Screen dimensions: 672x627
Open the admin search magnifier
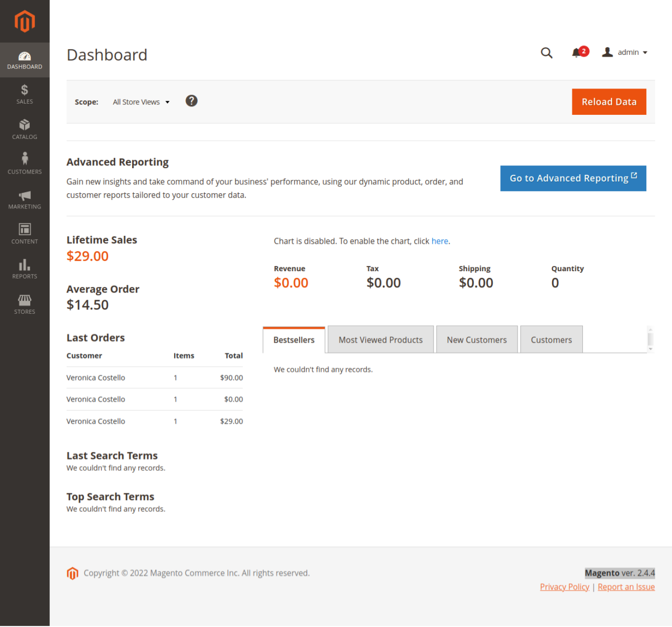[546, 52]
